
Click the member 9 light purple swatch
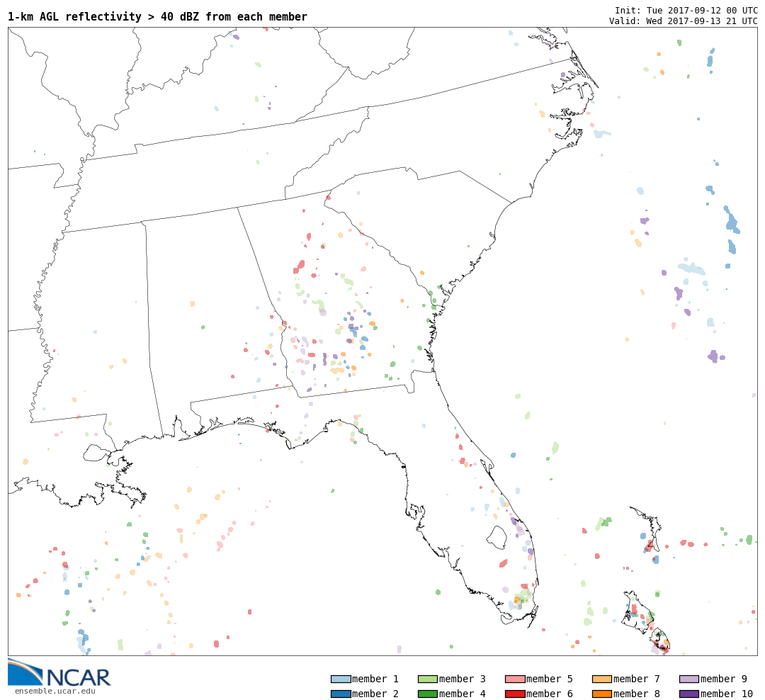(x=689, y=679)
